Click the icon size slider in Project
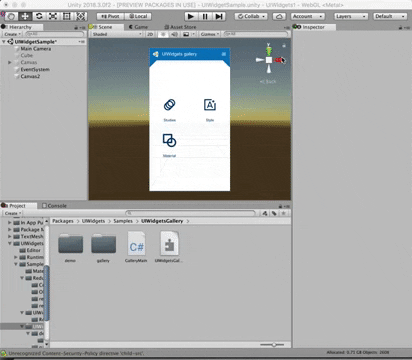 pos(272,345)
